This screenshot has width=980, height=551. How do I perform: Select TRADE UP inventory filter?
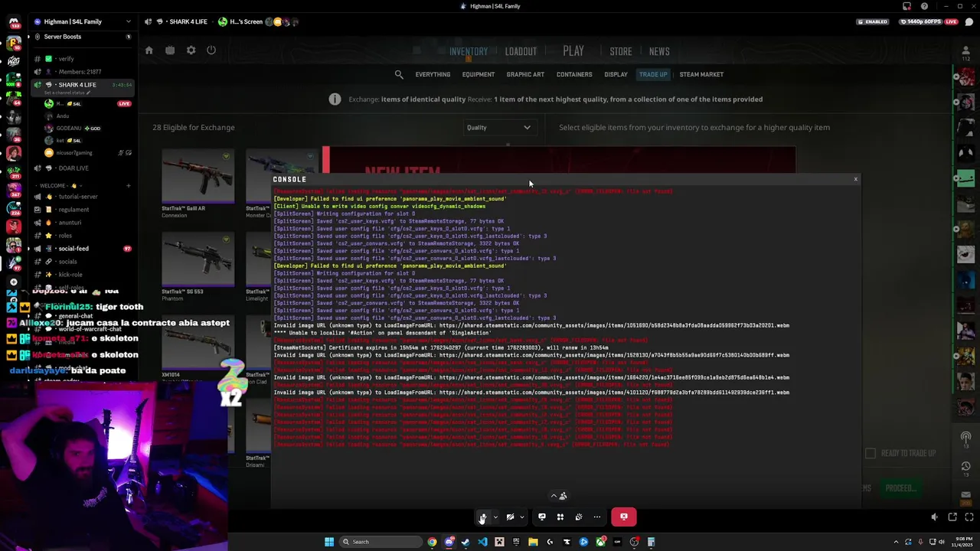pyautogui.click(x=653, y=74)
